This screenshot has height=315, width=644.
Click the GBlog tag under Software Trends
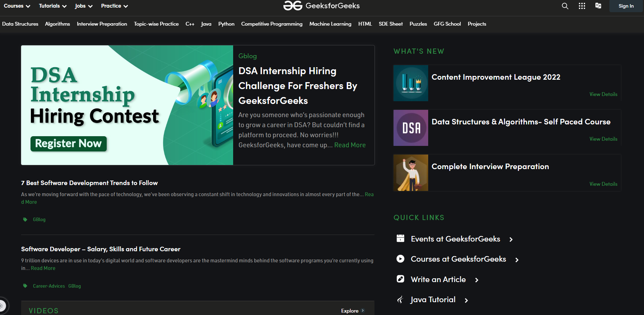pos(39,219)
